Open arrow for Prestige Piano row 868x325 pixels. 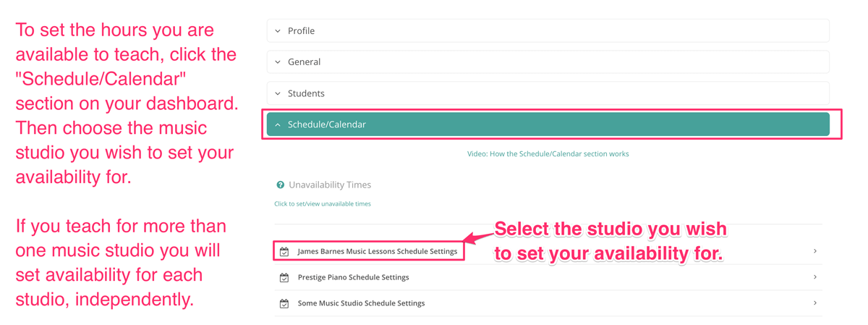[814, 277]
